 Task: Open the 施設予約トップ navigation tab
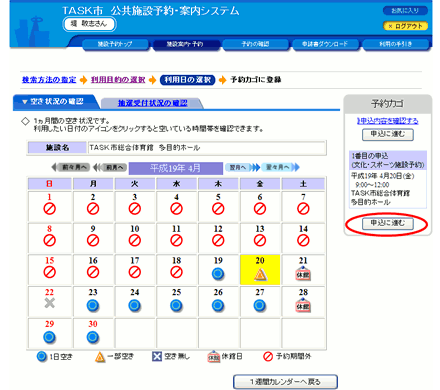[x=115, y=44]
